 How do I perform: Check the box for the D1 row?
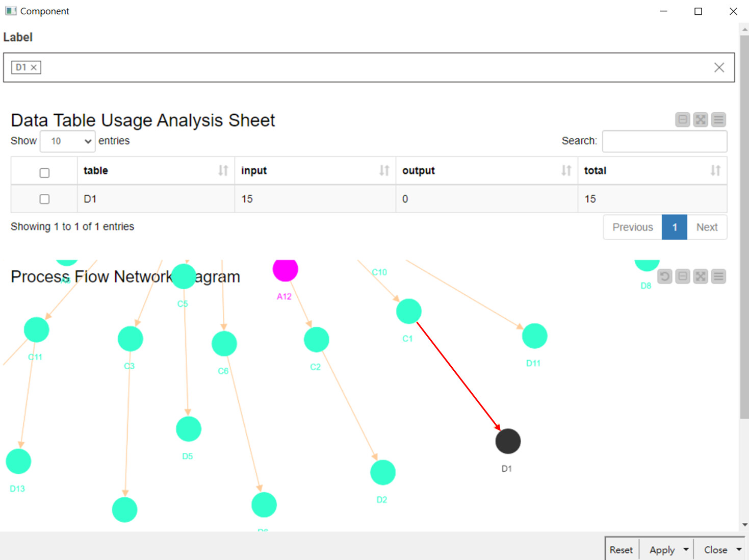point(44,199)
